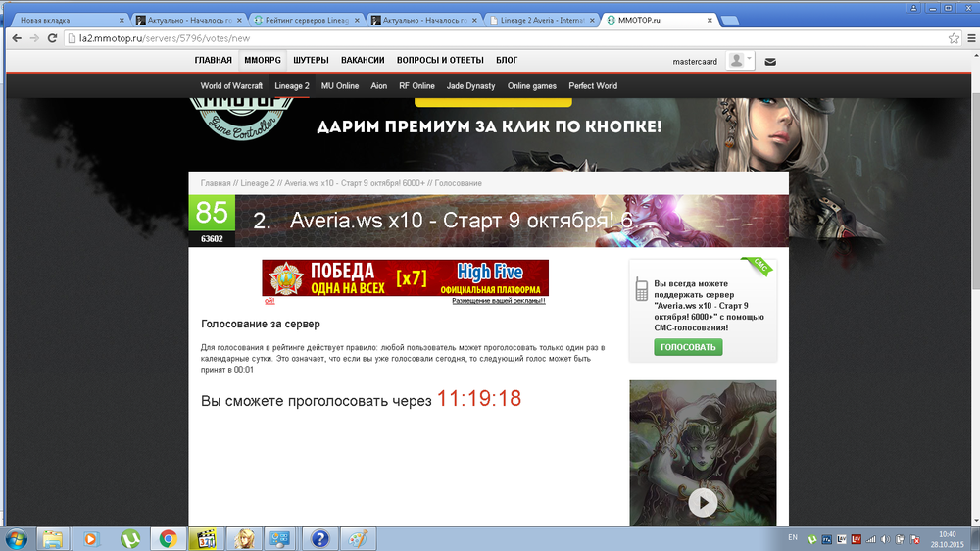The width and height of the screenshot is (980, 551).
Task: Select the RF Online category
Action: pyautogui.click(x=416, y=85)
